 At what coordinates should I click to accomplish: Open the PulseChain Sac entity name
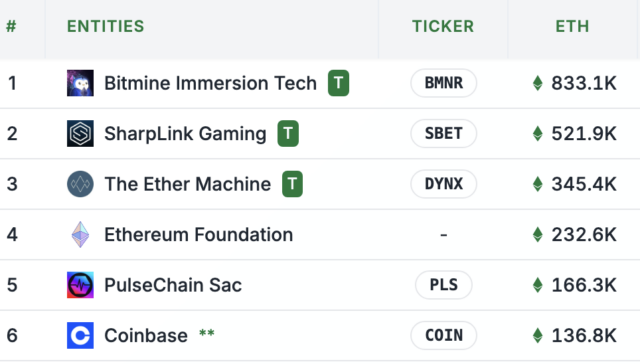pos(173,285)
